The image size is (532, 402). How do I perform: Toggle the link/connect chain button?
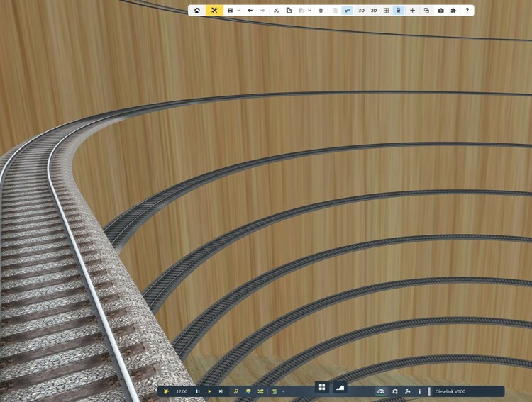point(347,11)
